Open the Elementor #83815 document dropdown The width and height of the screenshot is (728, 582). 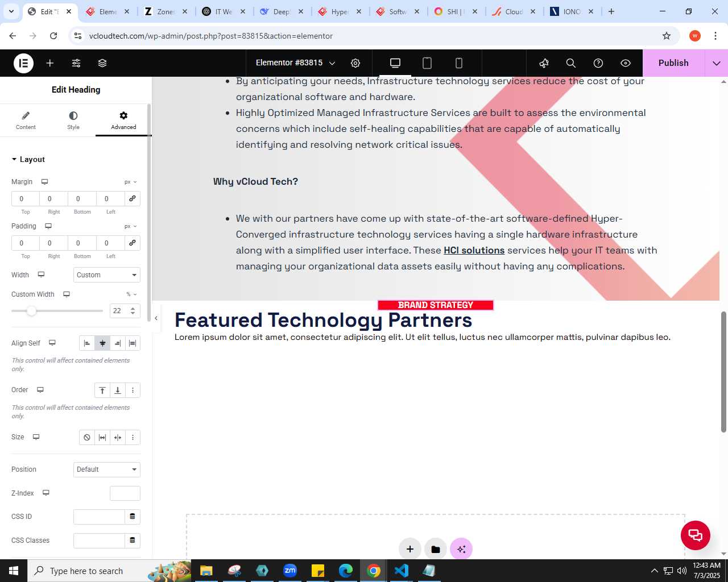[296, 63]
